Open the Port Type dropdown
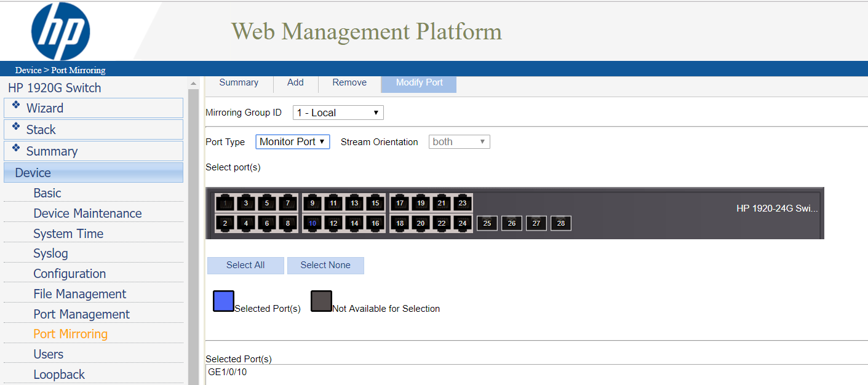Screen dimensions: 868x385 [x=292, y=142]
